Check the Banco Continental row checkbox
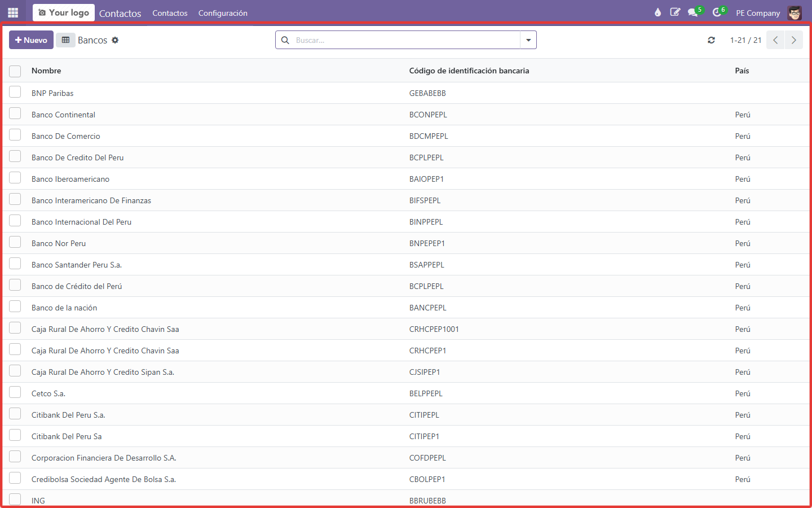Image resolution: width=812 pixels, height=508 pixels. click(x=15, y=113)
